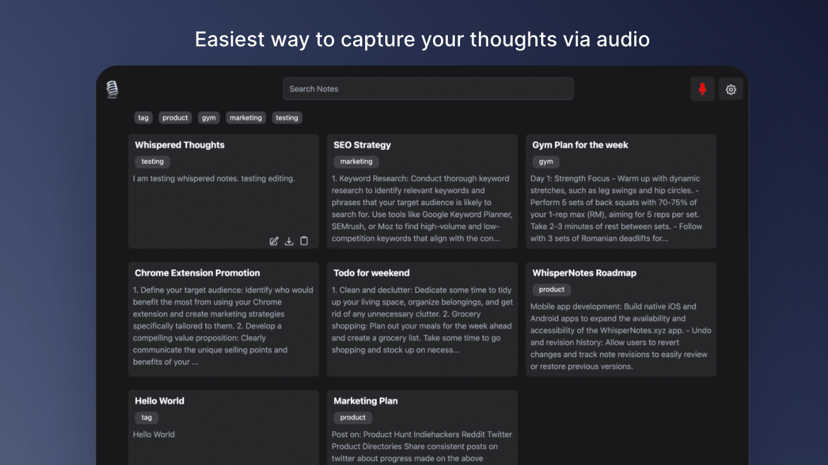Open the Chrome Extension Promotion title

pyautogui.click(x=197, y=273)
